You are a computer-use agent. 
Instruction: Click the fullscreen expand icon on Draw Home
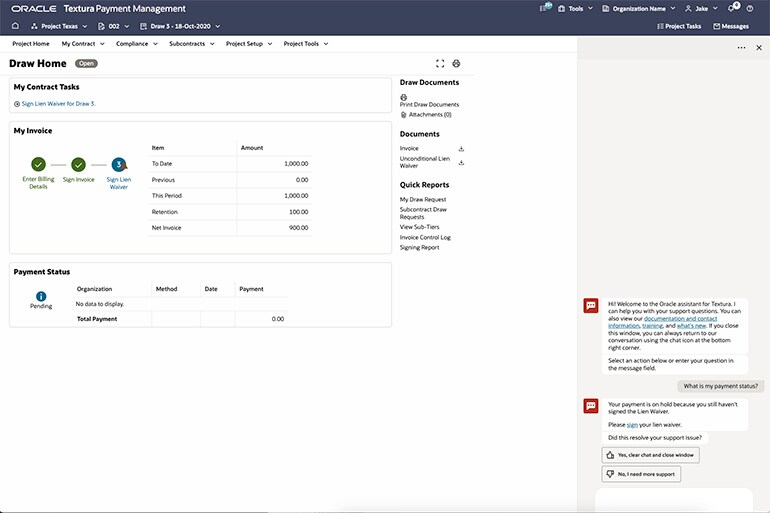click(x=440, y=63)
